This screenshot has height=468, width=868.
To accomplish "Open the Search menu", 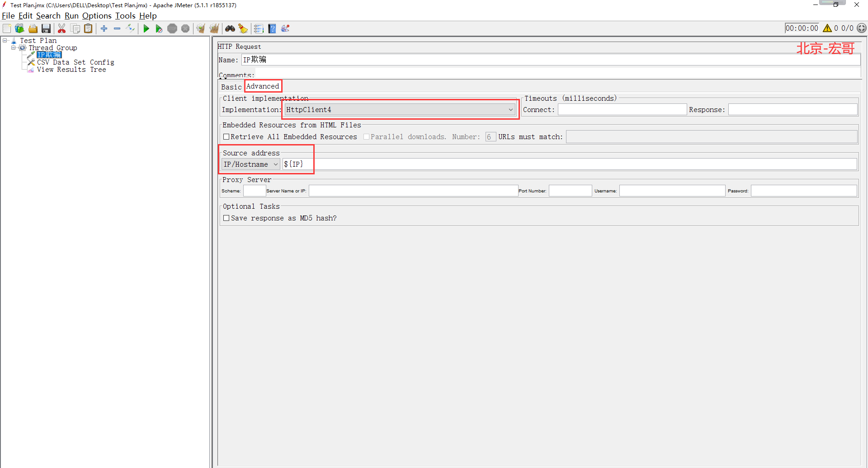I will 48,16.
